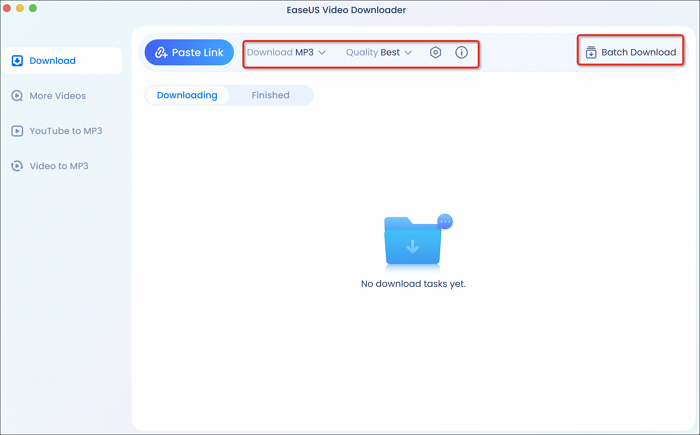Click the Paste Link button

tap(189, 52)
